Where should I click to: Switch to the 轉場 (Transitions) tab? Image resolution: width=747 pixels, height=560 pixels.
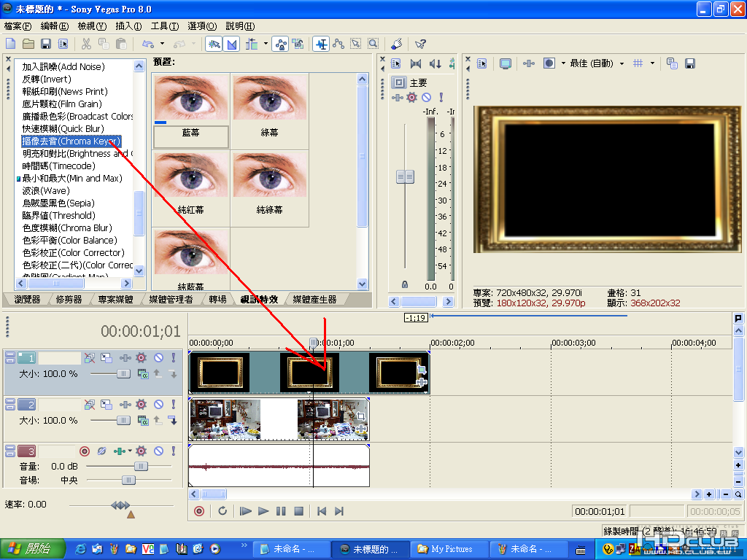(x=217, y=300)
